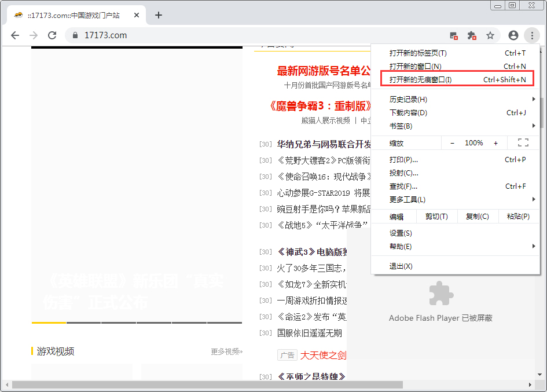Screen dimensions: 547x392
Task: Click the fullscreen icon in the zoom row
Action: pyautogui.click(x=523, y=142)
